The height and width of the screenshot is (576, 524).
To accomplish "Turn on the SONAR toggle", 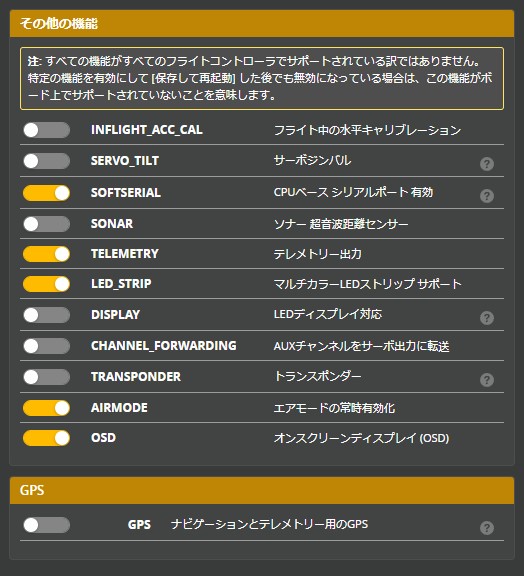I will [x=46, y=224].
